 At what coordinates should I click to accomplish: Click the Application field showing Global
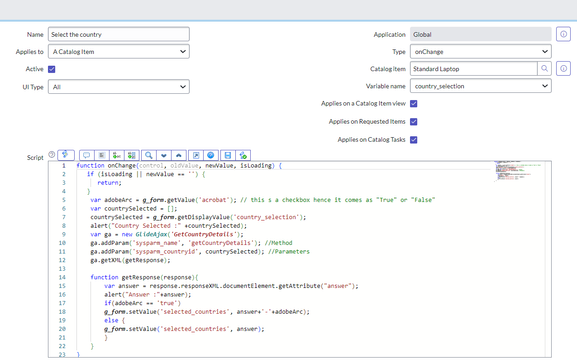pyautogui.click(x=481, y=34)
